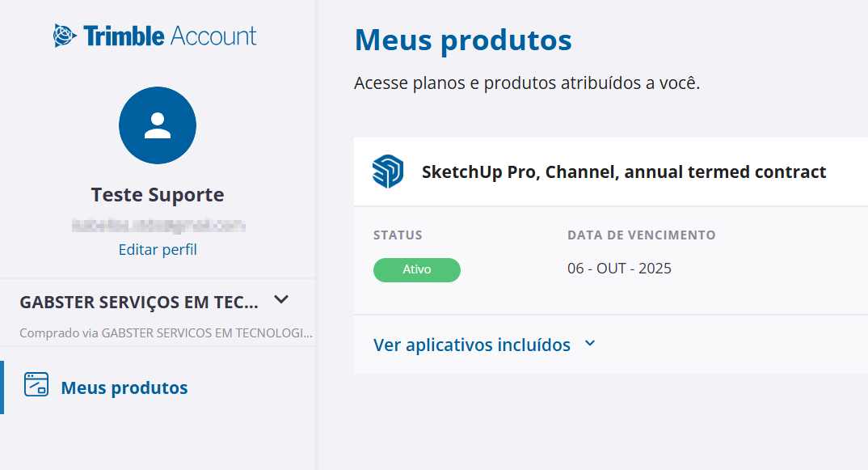Screen dimensions: 868x470
Task: Click the green Ativo status badge
Action: coord(417,269)
